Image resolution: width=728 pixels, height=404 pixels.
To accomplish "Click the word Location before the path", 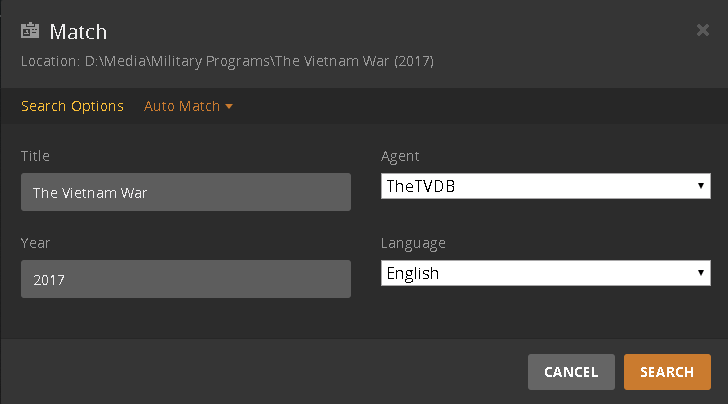I will [x=48, y=62].
